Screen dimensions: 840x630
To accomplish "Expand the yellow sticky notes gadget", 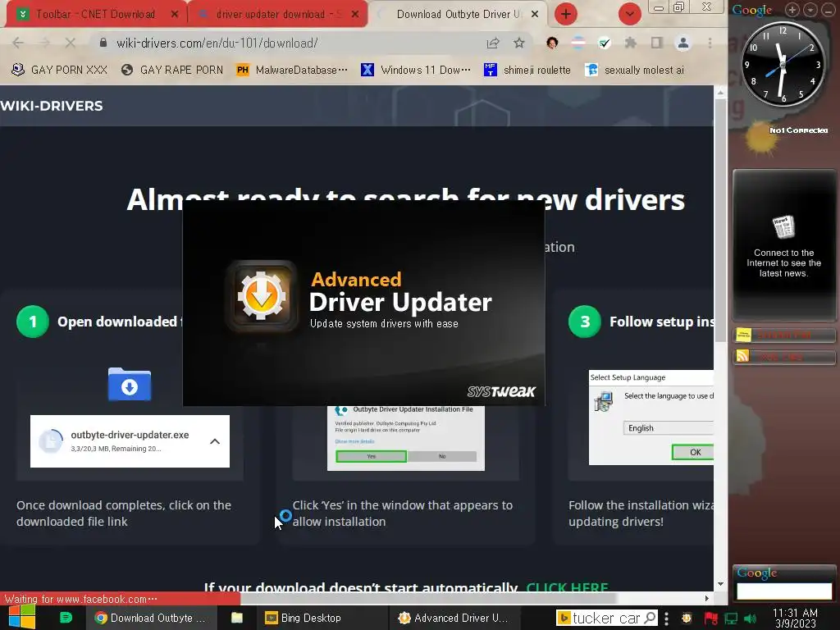I will (783, 336).
